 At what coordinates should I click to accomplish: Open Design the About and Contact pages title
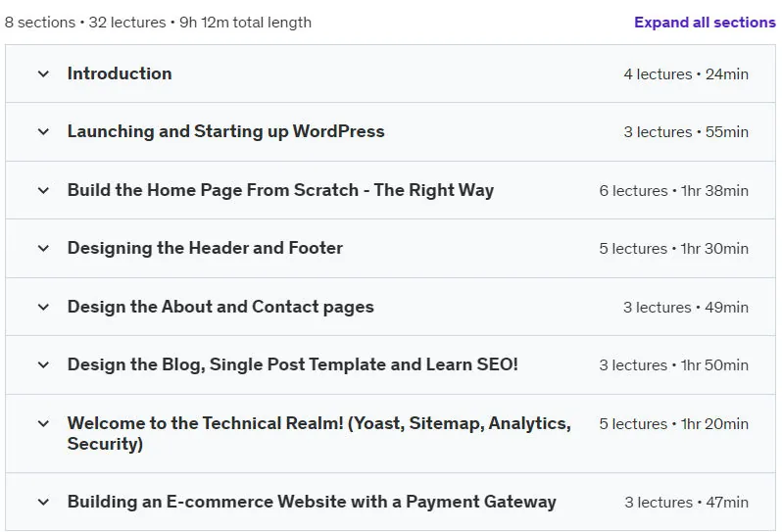[220, 307]
